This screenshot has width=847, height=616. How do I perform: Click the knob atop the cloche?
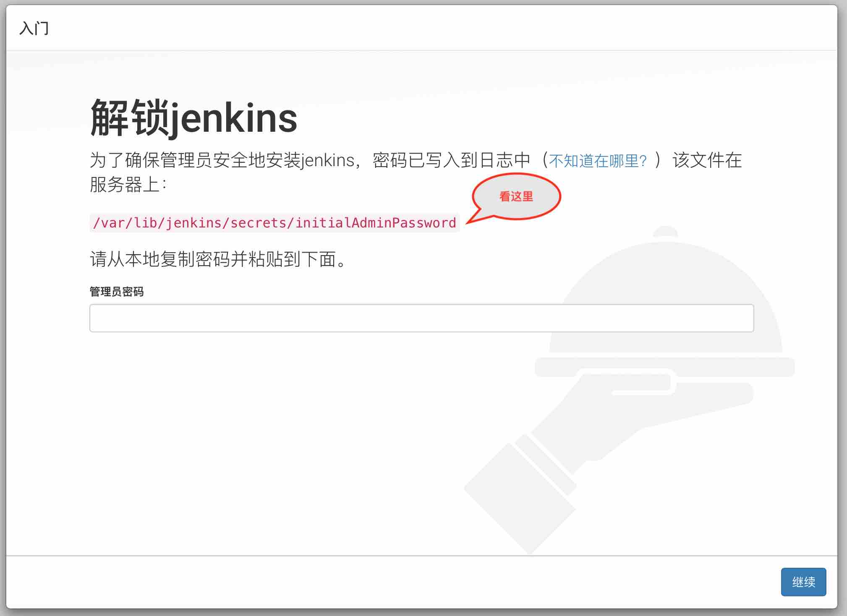[x=666, y=231]
